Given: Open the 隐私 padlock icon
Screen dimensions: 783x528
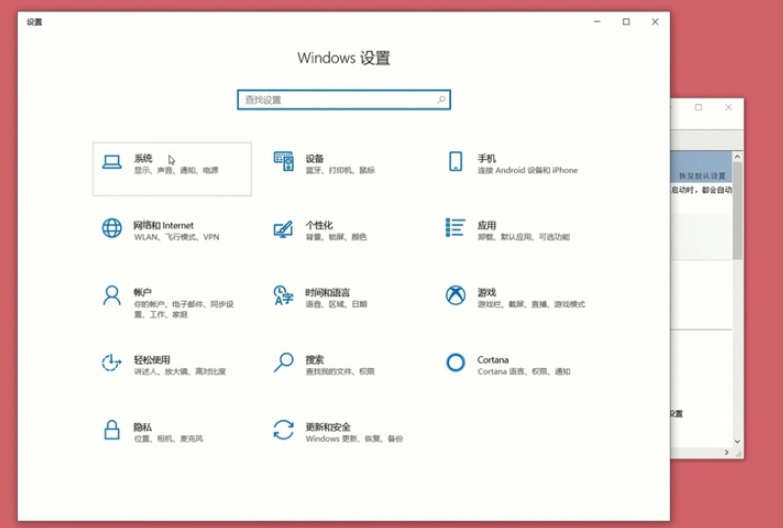Looking at the screenshot, I should pos(112,430).
